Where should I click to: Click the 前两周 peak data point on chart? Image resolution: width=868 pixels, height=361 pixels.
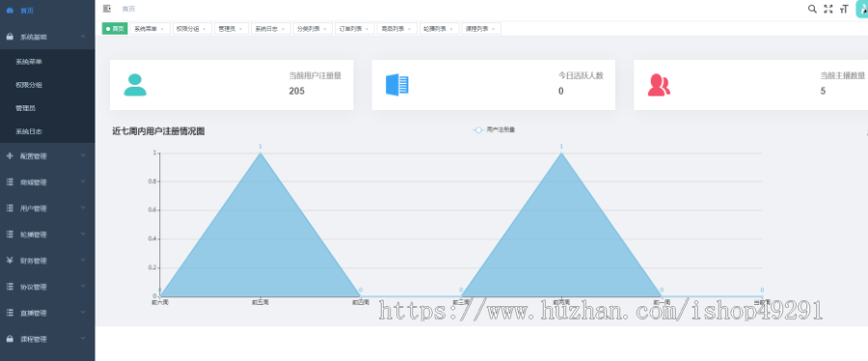561,153
